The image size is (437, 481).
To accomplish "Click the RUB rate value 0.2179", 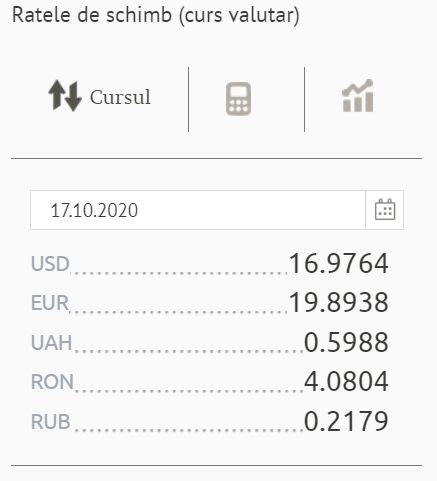I will pos(346,421).
